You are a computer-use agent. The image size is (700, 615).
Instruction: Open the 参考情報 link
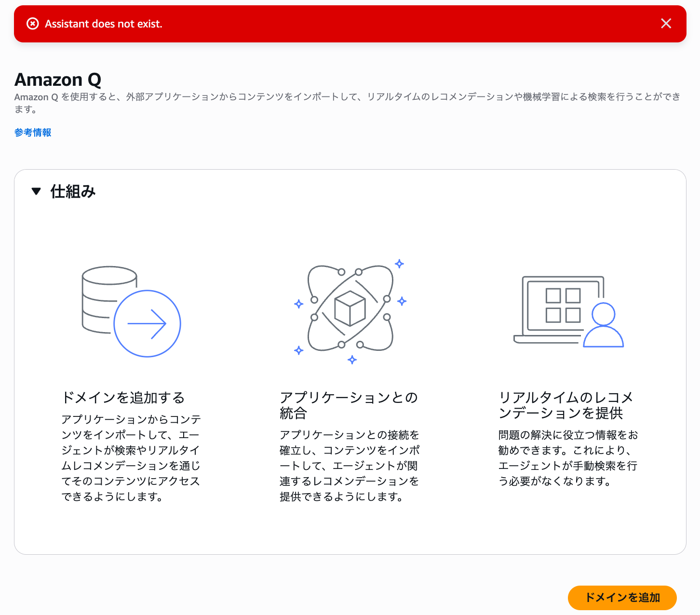click(x=33, y=133)
